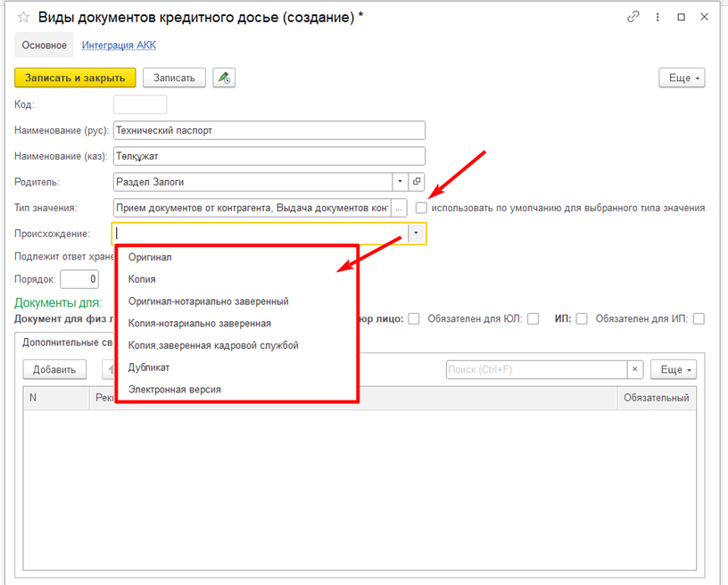This screenshot has width=728, height=585.
Task: Collapse the Происхождение dropdown arrow
Action: (x=417, y=234)
